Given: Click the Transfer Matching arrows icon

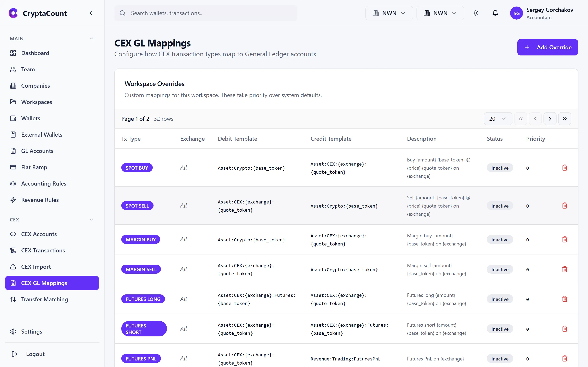Looking at the screenshot, I should click(x=13, y=299).
